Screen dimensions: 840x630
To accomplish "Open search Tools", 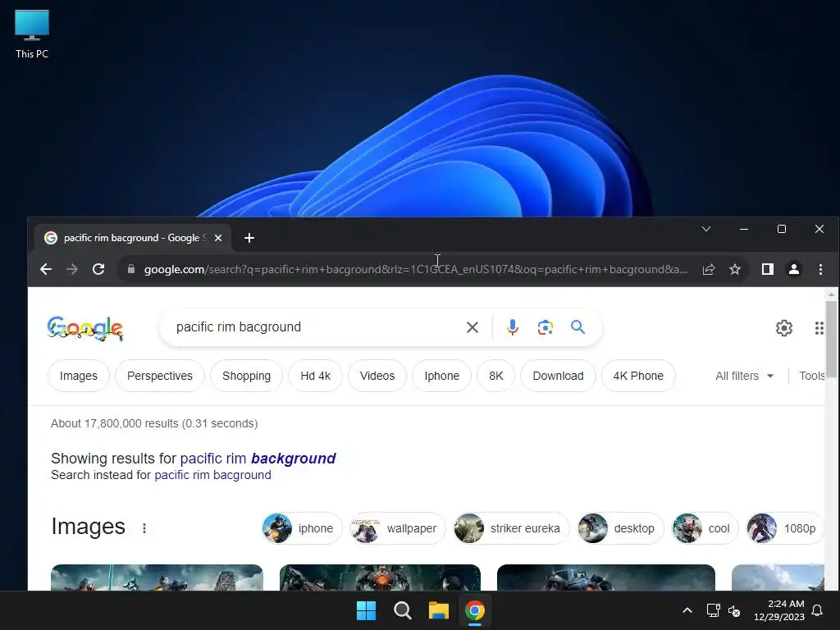I will [x=811, y=376].
